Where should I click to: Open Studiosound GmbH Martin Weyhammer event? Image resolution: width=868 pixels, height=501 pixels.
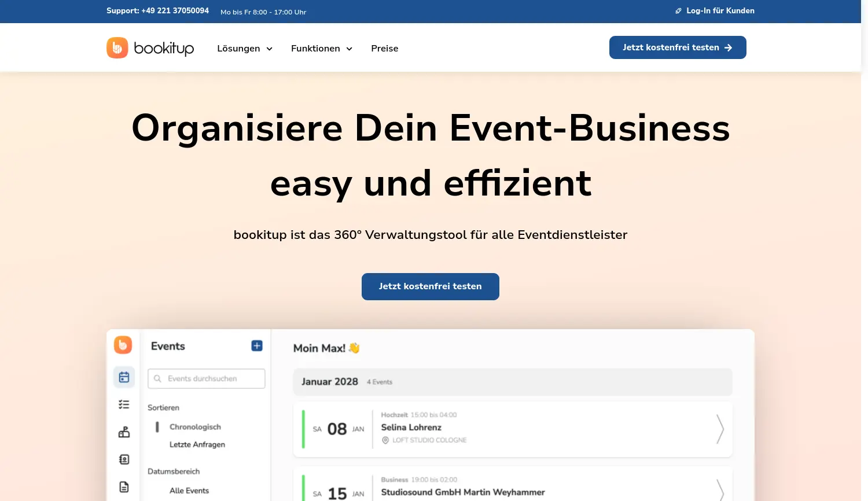[x=513, y=484]
